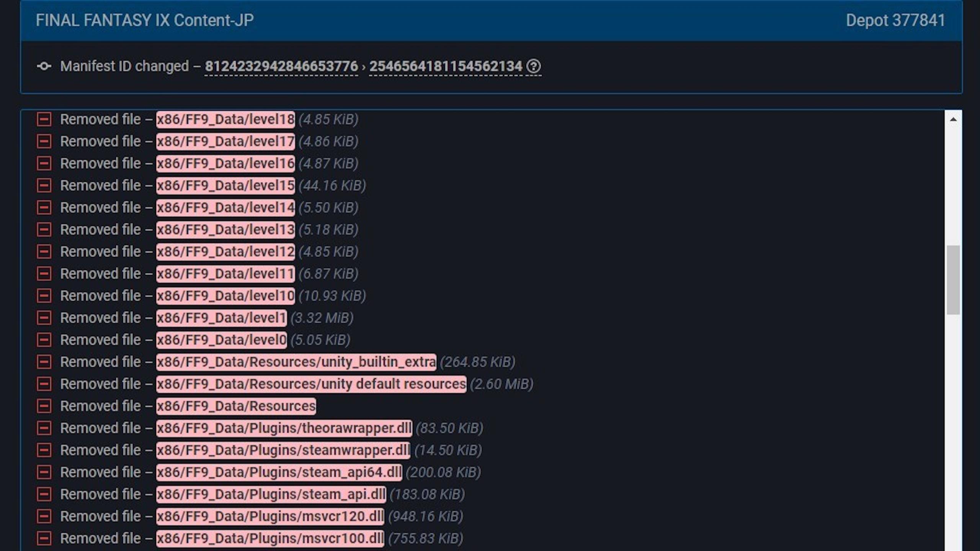Click the removed icon for level12 row

44,252
